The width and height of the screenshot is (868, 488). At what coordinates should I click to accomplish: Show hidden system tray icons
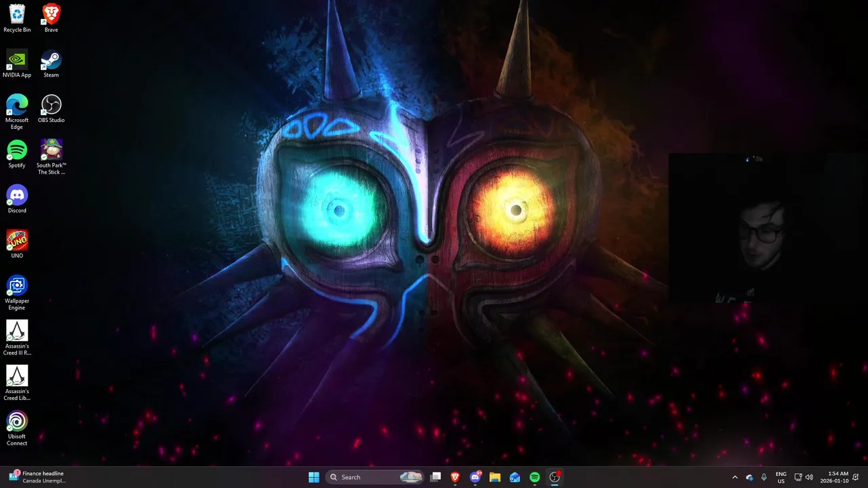[734, 477]
